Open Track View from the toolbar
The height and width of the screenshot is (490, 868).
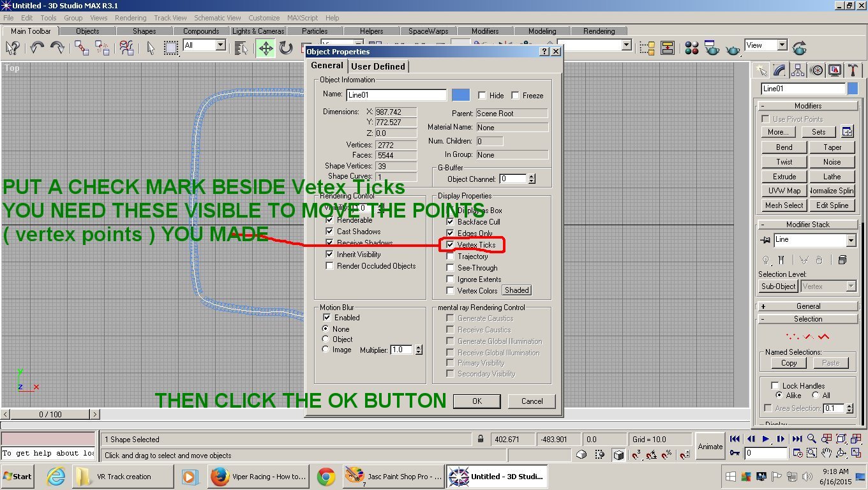[647, 48]
